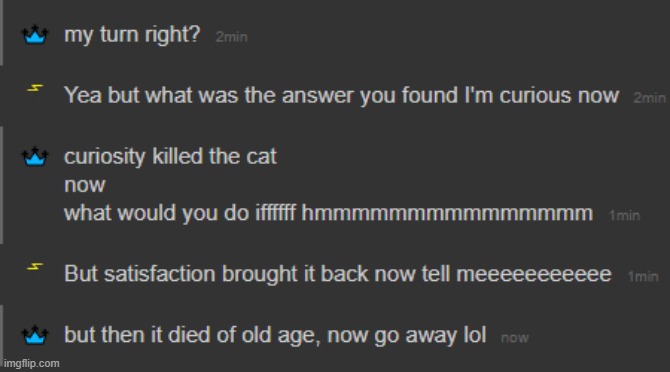670x372 pixels.
Task: Click the 1min timestamp after "hmmmmmmmmmmmmmmmm"
Action: [624, 216]
